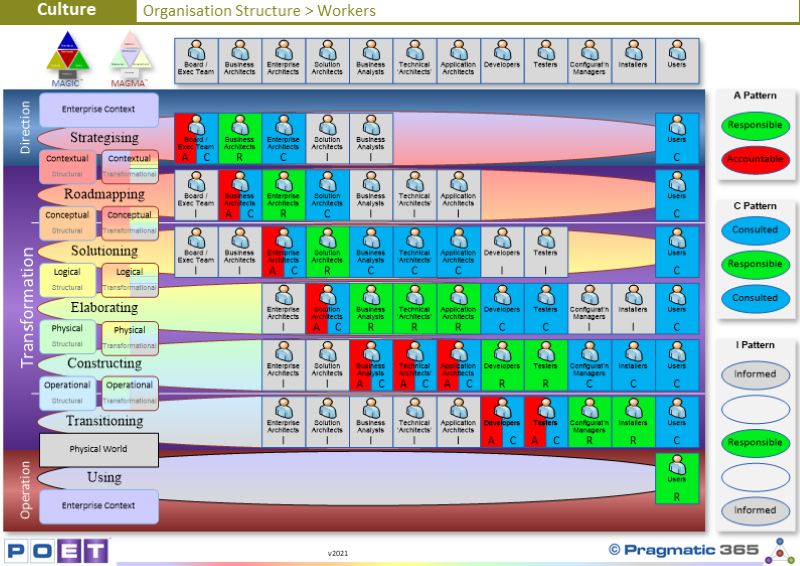Select Developers icon in top header row
This screenshot has width=800, height=566.
click(502, 60)
